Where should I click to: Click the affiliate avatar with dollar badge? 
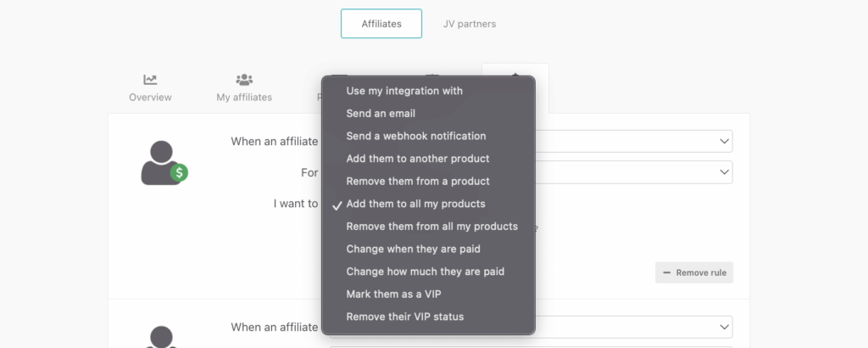coord(161,161)
